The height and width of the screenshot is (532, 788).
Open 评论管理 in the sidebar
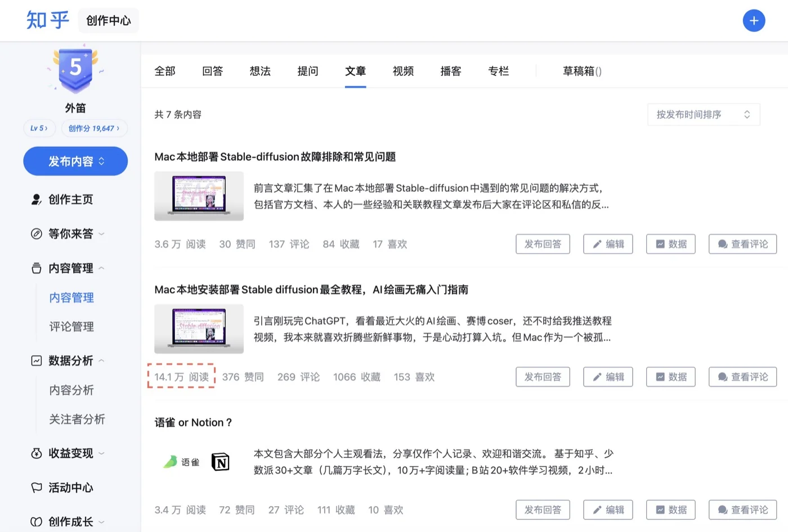tap(71, 327)
